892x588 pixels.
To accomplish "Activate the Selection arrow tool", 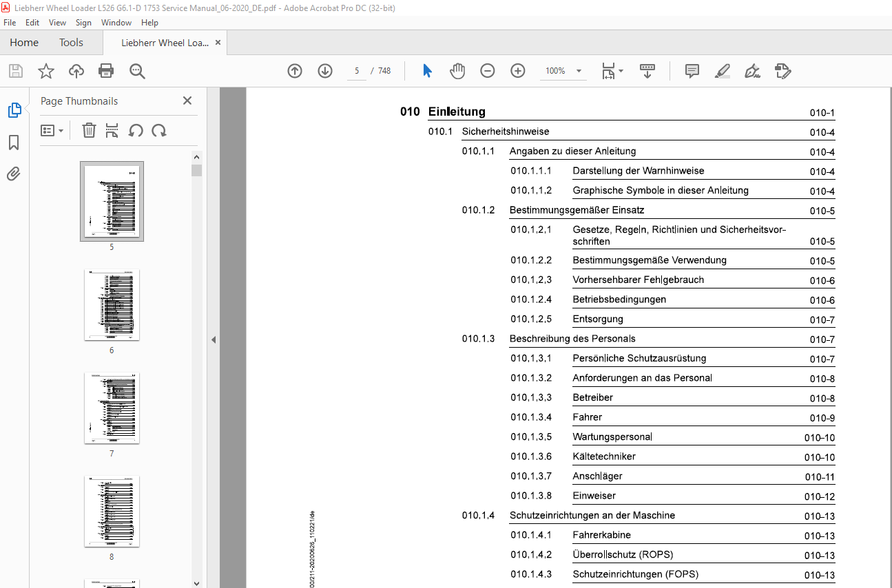I will 428,71.
